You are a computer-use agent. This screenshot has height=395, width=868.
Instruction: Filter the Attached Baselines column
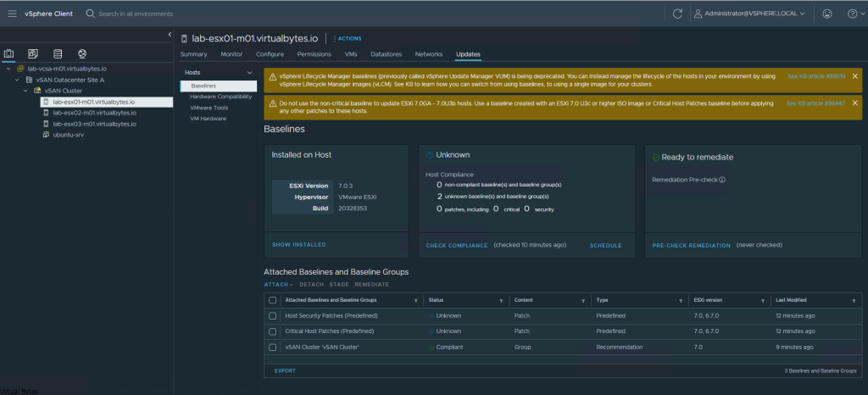pos(415,301)
